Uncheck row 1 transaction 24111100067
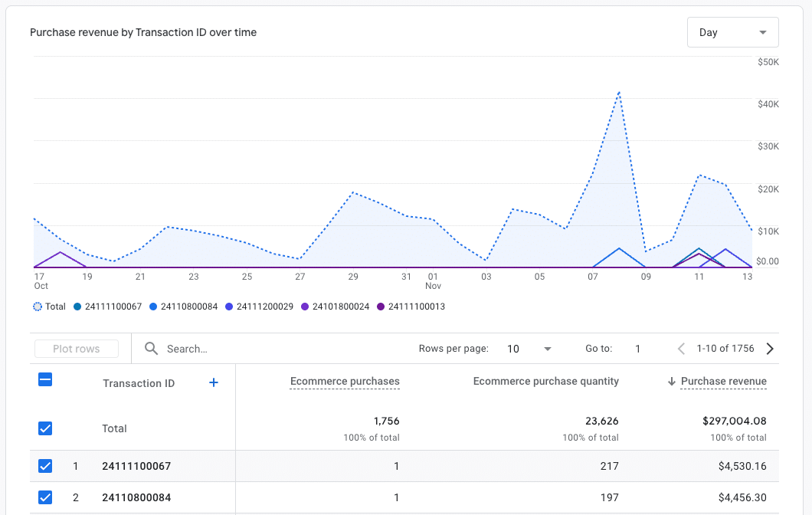Image resolution: width=812 pixels, height=515 pixels. 44,466
